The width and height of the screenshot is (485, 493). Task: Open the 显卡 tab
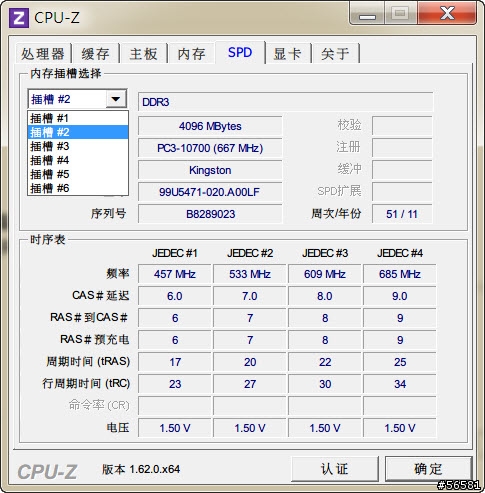click(288, 53)
